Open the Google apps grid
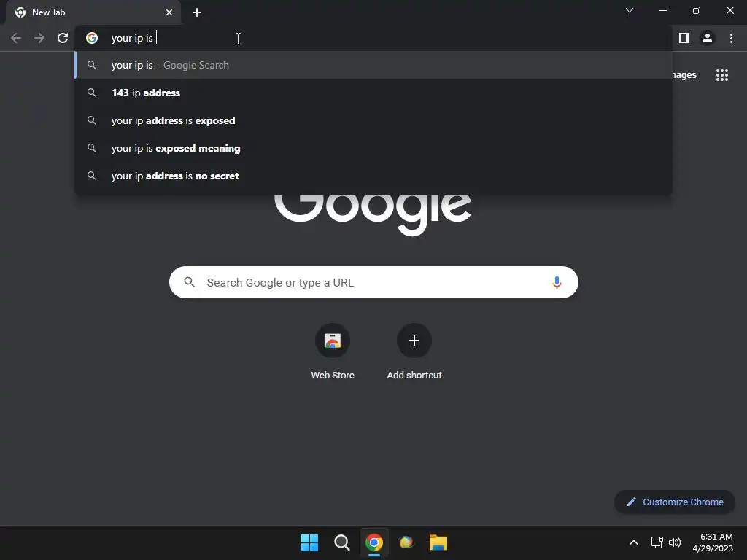Viewport: 747px width, 560px height. click(721, 75)
